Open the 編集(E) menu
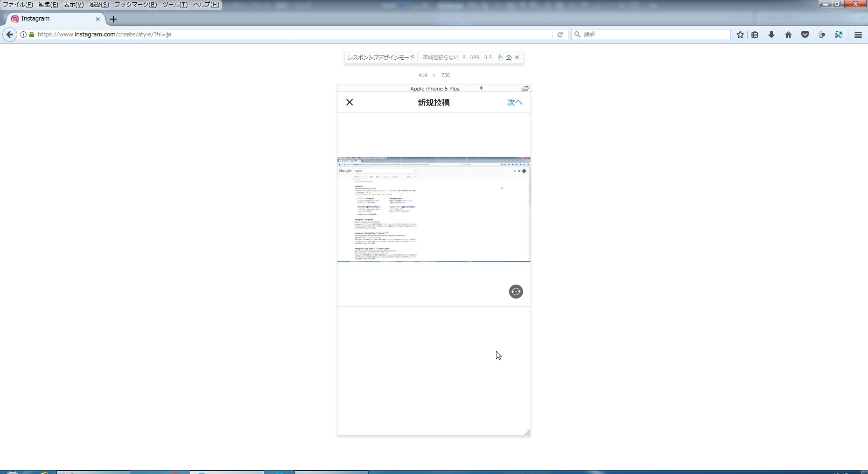 click(48, 5)
